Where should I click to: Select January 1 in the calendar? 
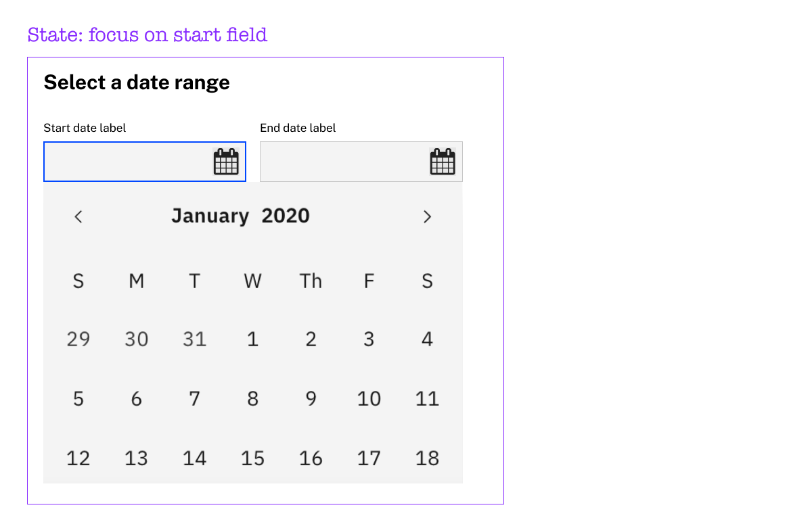coord(252,339)
